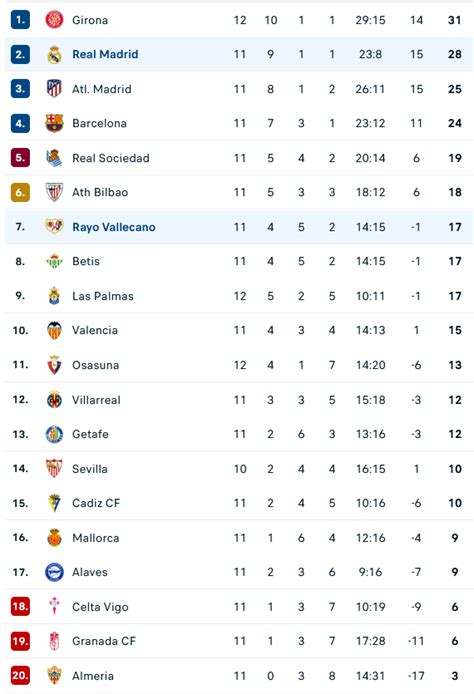Open the Real Madrid team link

[x=105, y=54]
